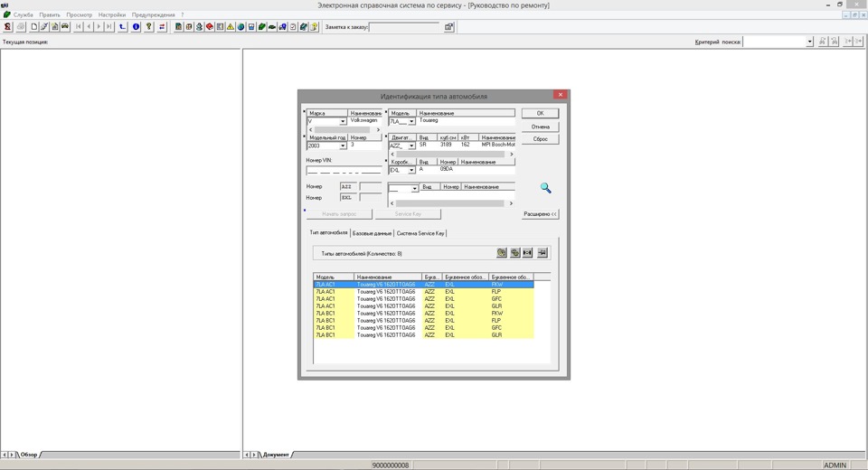Click the Сброс button
The width and height of the screenshot is (868, 470).
coord(541,139)
